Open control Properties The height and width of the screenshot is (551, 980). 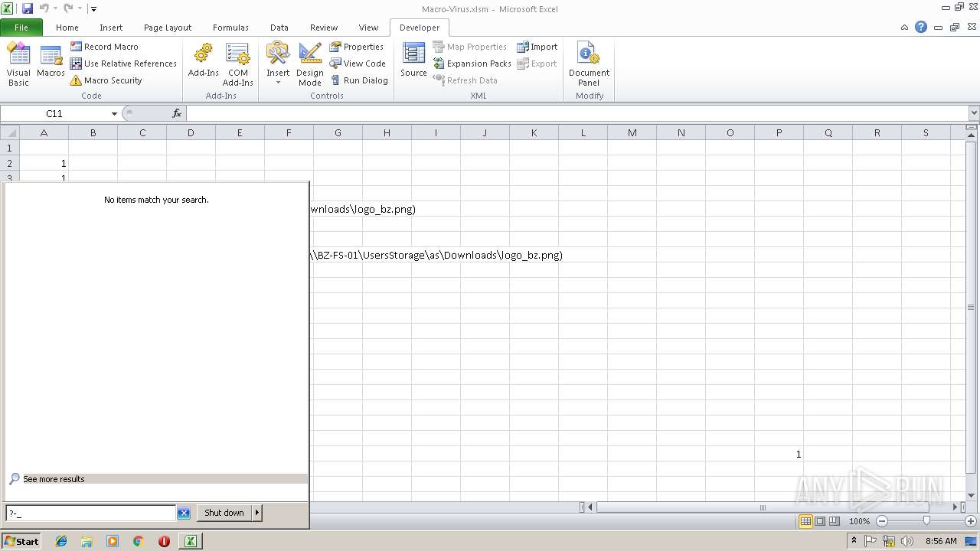[357, 47]
